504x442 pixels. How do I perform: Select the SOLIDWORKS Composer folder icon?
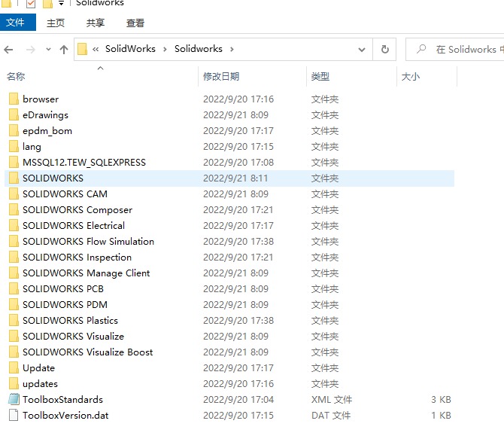click(x=14, y=210)
